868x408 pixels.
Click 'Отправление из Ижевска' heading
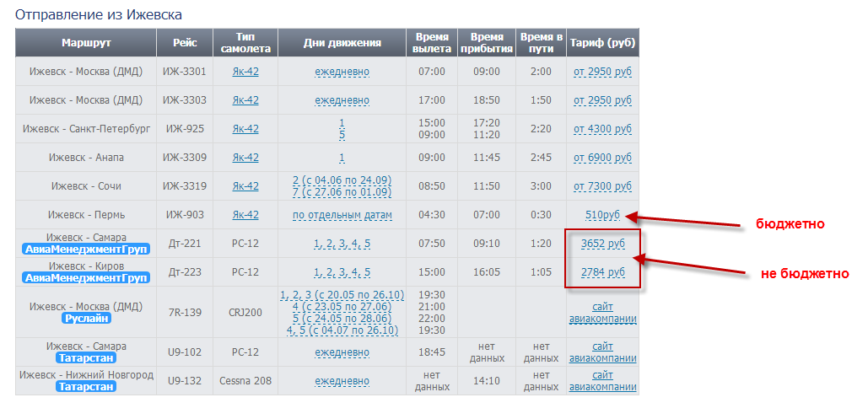click(99, 14)
